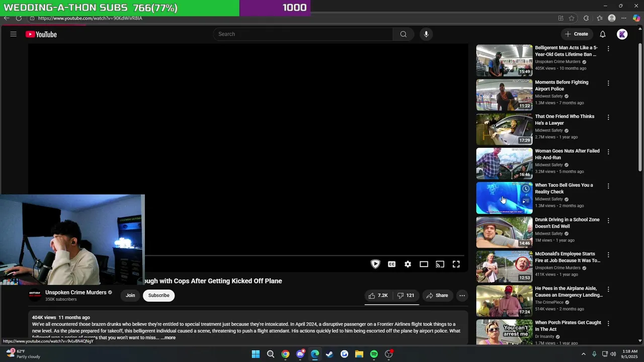The image size is (644, 362).
Task: Open Windows Start menu
Action: click(x=256, y=354)
